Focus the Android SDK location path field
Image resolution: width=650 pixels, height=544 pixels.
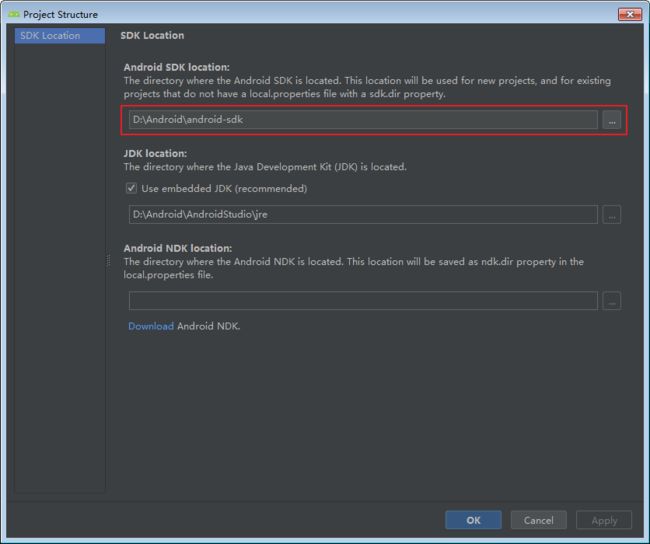click(x=363, y=120)
